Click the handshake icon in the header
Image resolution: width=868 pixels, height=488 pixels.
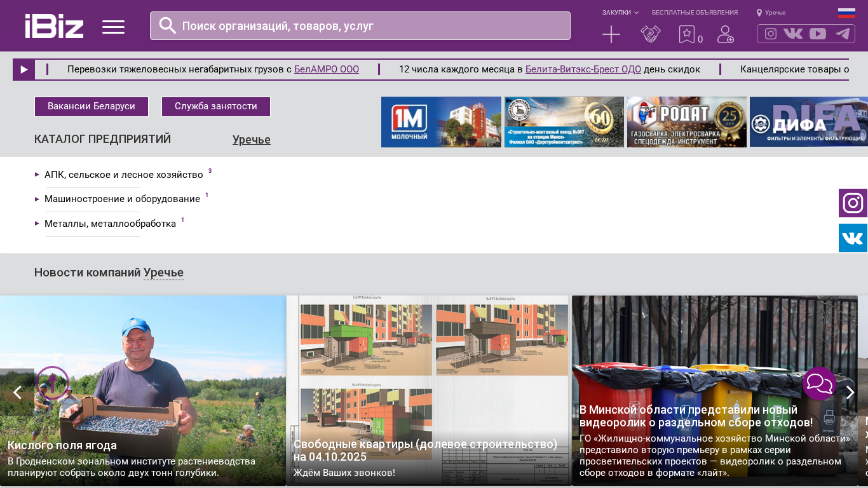pos(650,34)
